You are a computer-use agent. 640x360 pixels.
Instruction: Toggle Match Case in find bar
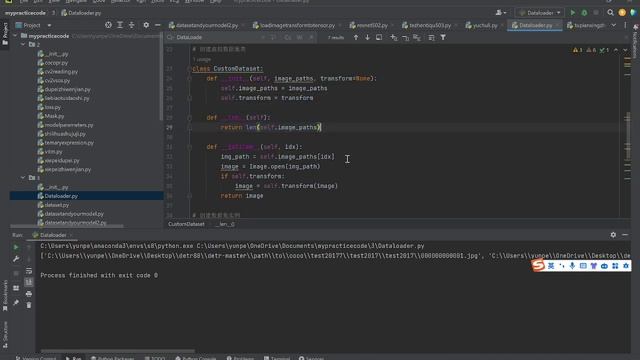288,38
